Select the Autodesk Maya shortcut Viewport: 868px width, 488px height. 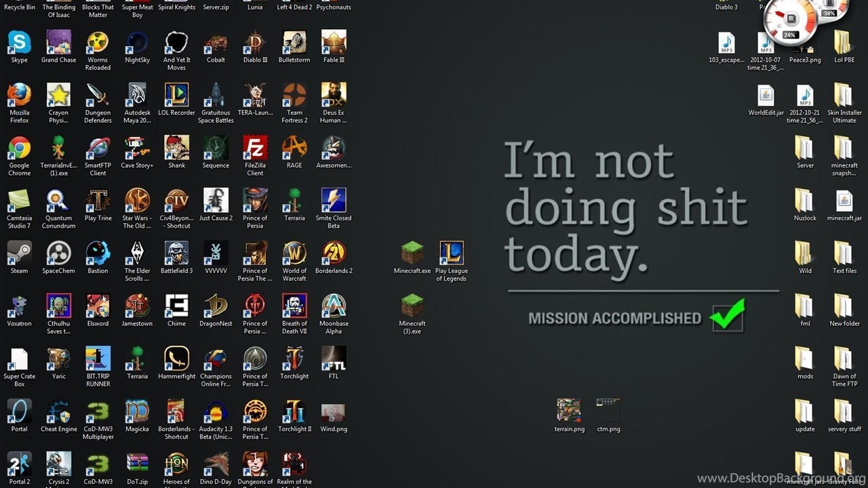137,96
